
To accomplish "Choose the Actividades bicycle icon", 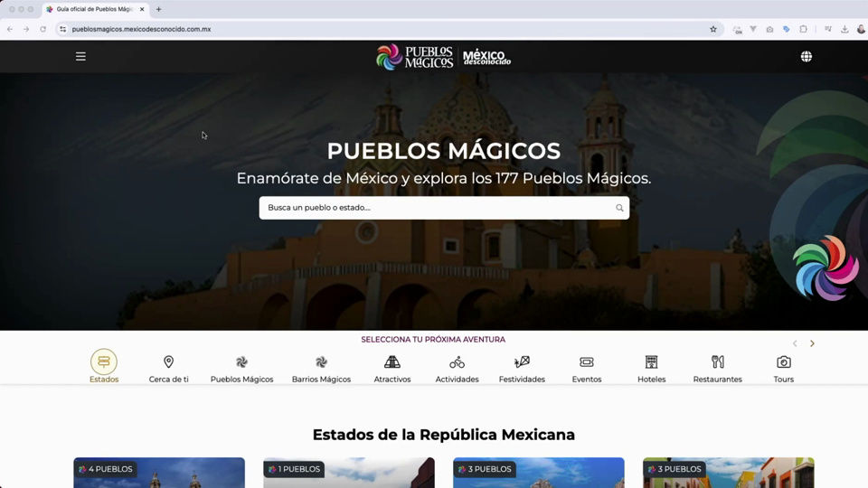I will click(457, 362).
